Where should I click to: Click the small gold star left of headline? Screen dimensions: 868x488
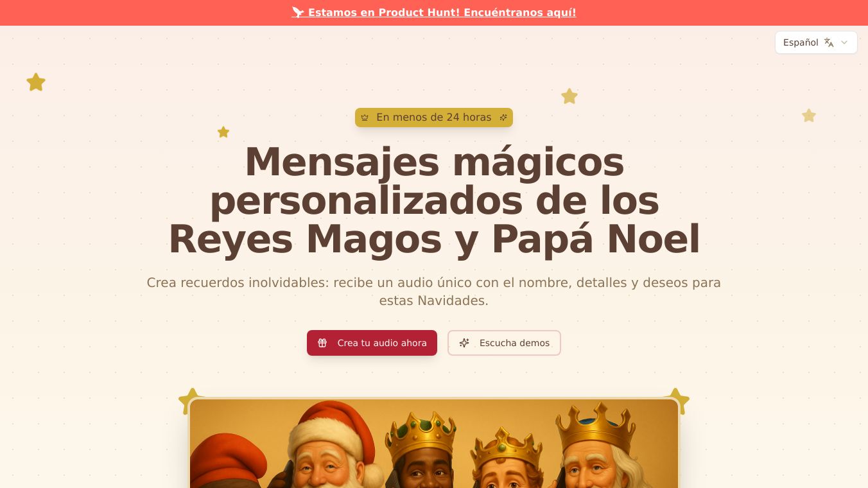(223, 132)
